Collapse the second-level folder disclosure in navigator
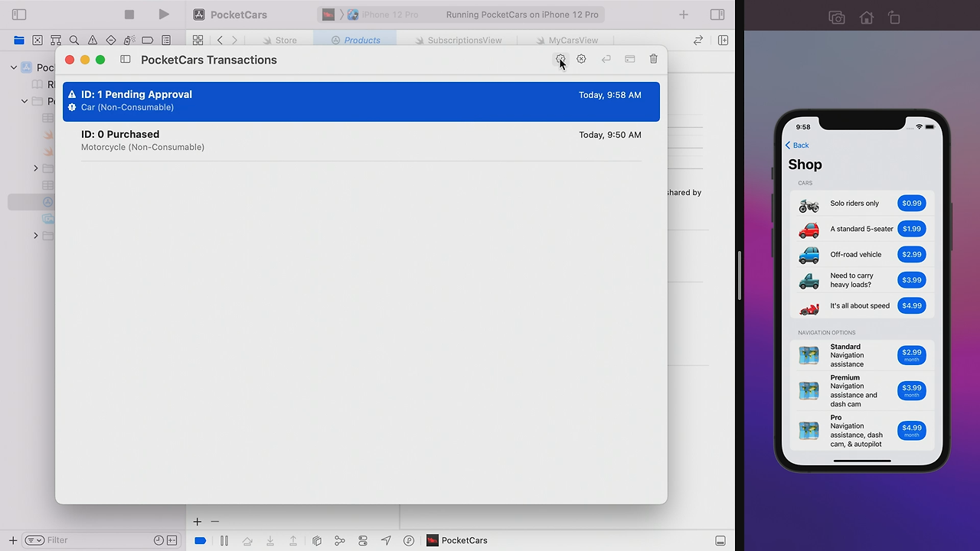The width and height of the screenshot is (980, 551). [24, 101]
